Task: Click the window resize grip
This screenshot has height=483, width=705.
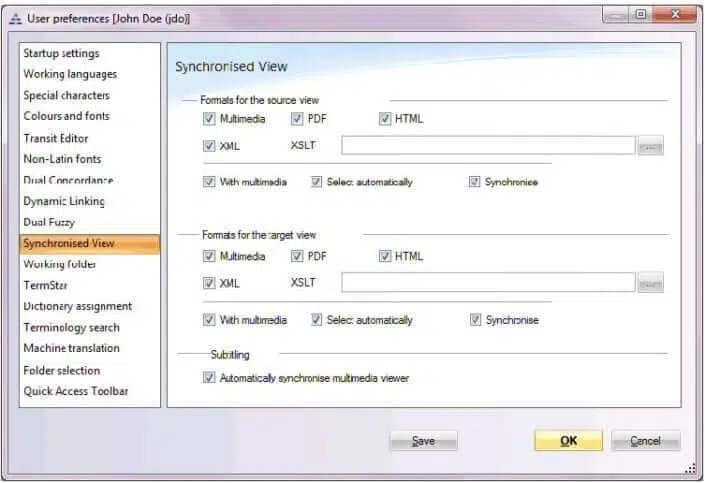Action: click(690, 469)
